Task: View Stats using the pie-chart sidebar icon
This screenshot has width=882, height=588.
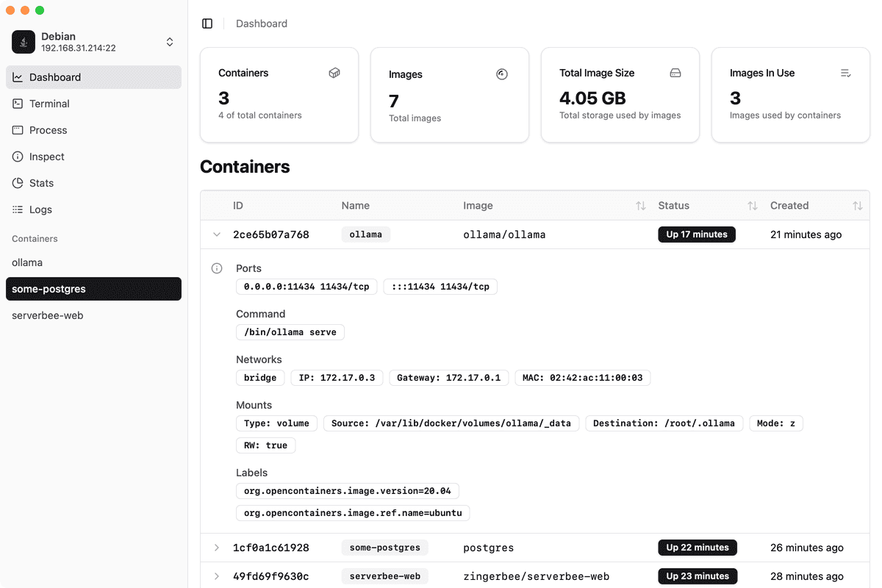Action: click(x=42, y=183)
